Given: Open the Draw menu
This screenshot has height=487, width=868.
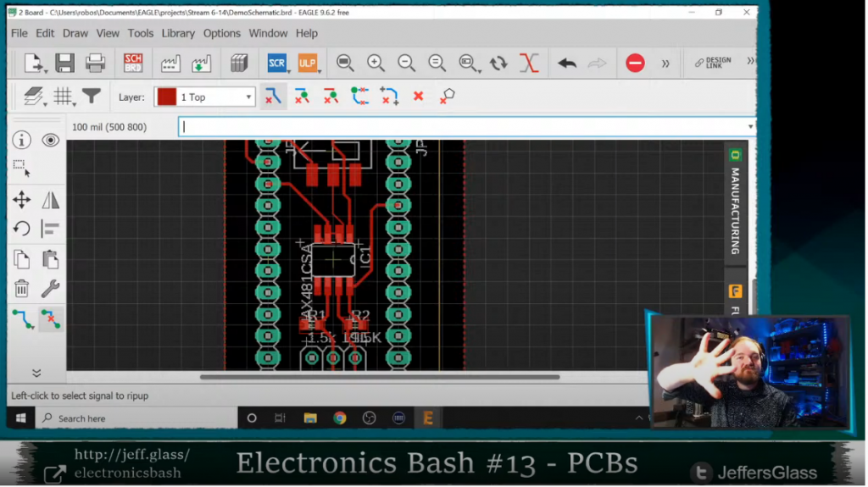Looking at the screenshot, I should (x=75, y=33).
